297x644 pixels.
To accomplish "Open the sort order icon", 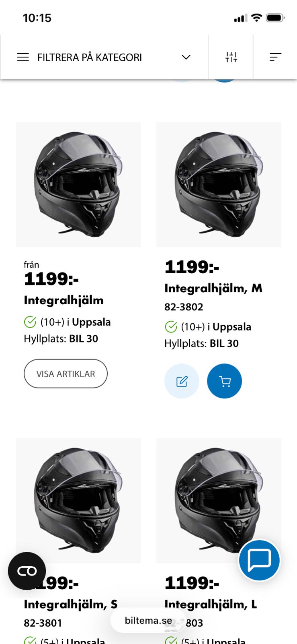I will pyautogui.click(x=275, y=57).
